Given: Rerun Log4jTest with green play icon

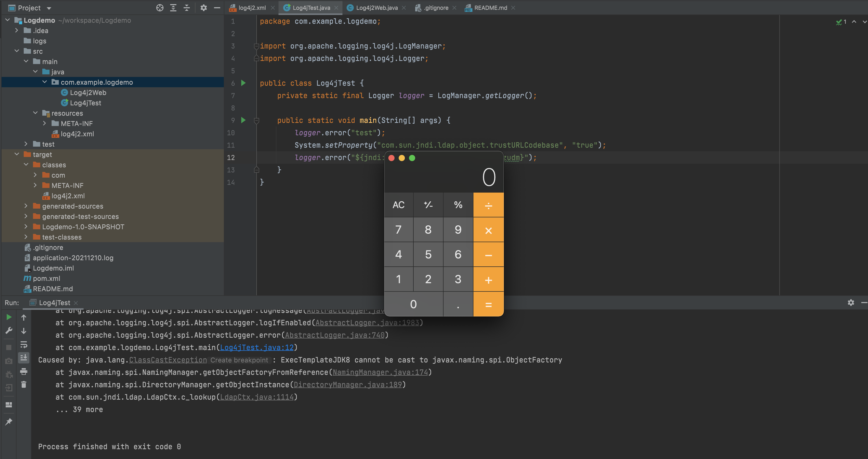Looking at the screenshot, I should pyautogui.click(x=9, y=317).
